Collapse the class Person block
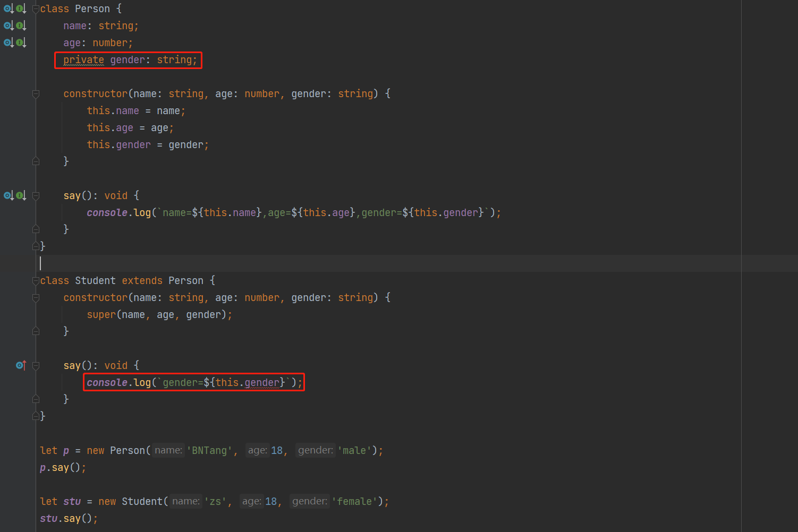Screen dimensions: 798x532 (36, 9)
